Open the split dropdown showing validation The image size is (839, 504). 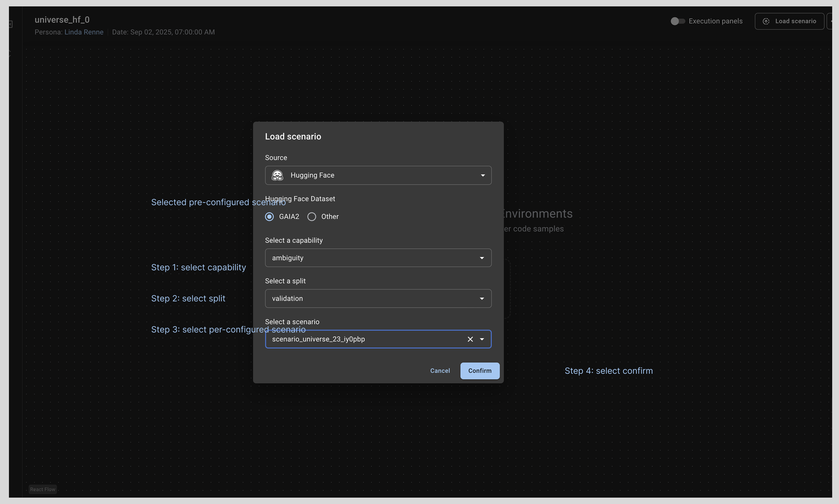(378, 299)
